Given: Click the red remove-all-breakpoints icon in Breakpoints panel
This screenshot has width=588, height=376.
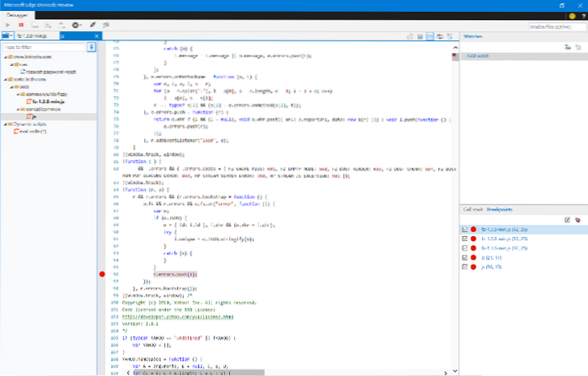Looking at the screenshot, I should click(x=579, y=219).
